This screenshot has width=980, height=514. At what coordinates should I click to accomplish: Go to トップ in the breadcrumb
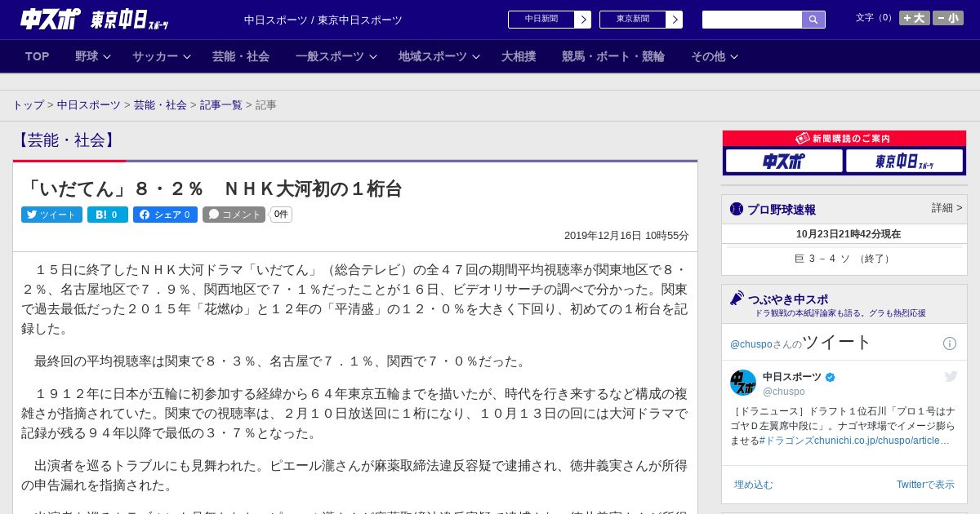[x=28, y=105]
